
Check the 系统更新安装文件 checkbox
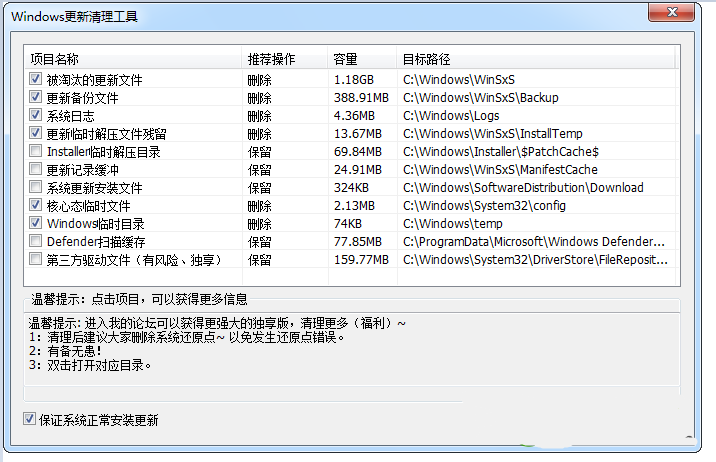point(35,187)
